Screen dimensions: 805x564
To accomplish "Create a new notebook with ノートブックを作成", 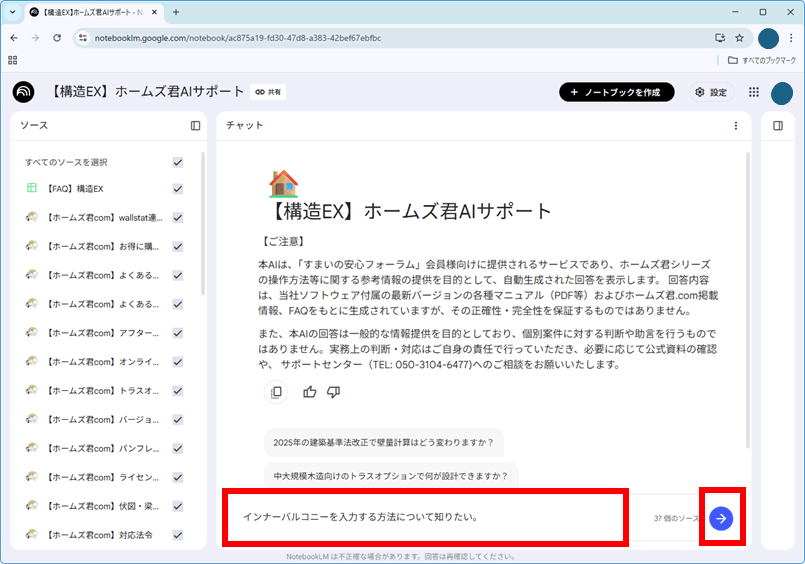I will coord(617,92).
